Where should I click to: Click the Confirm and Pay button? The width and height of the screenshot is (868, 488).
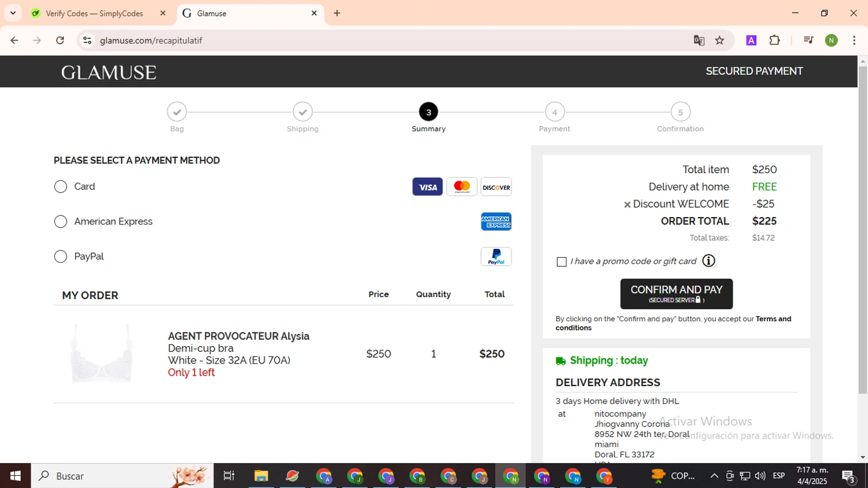pos(676,294)
